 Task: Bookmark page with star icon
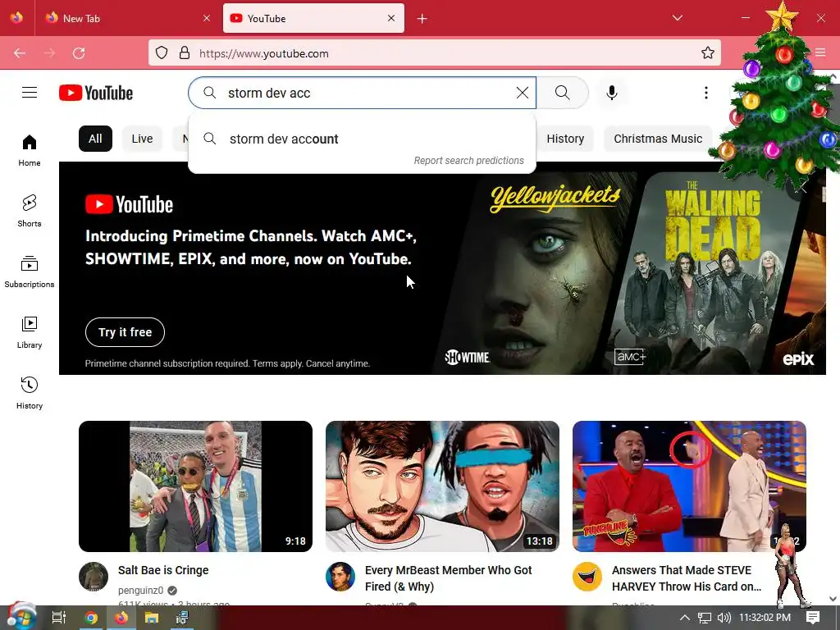click(708, 53)
